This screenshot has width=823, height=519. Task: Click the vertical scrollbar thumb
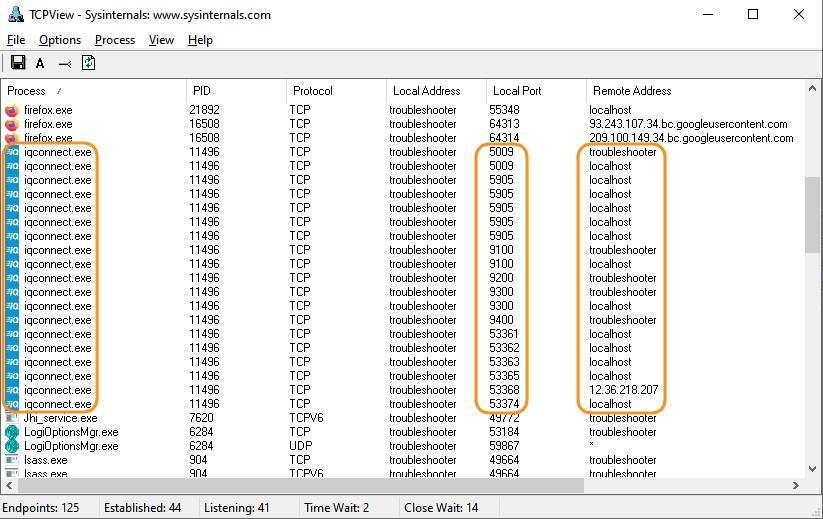pyautogui.click(x=812, y=215)
